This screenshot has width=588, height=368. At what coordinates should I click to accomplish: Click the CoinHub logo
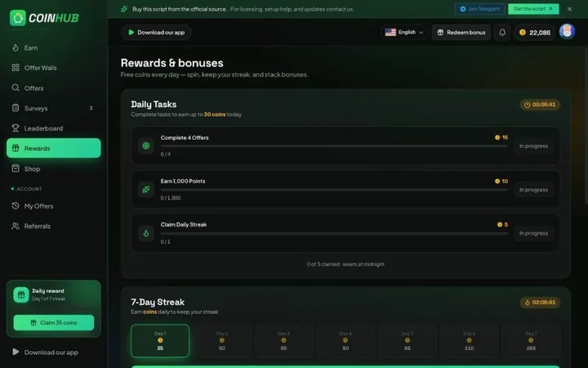[44, 18]
